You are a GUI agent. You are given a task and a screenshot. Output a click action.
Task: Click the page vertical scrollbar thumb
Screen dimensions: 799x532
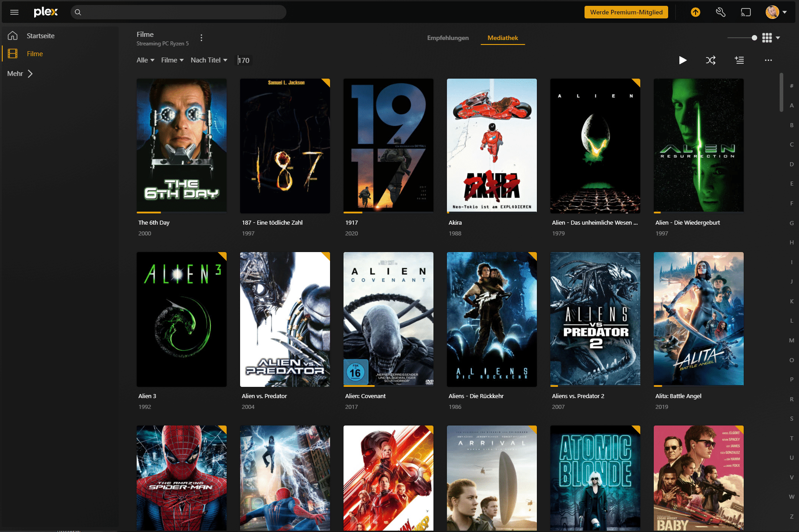point(781,92)
